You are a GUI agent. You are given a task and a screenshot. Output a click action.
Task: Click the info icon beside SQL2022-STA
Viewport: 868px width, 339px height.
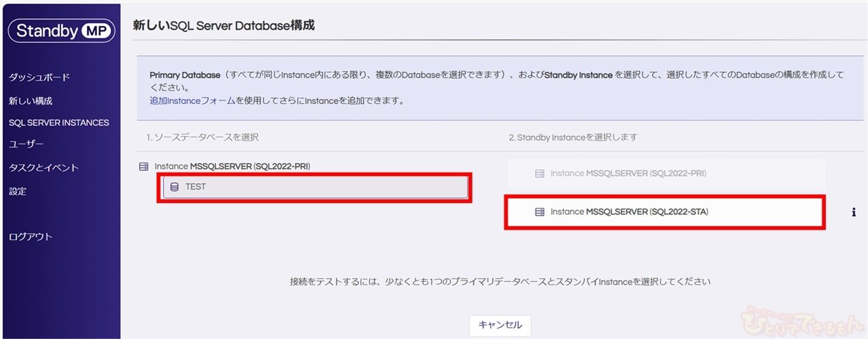pos(853,212)
